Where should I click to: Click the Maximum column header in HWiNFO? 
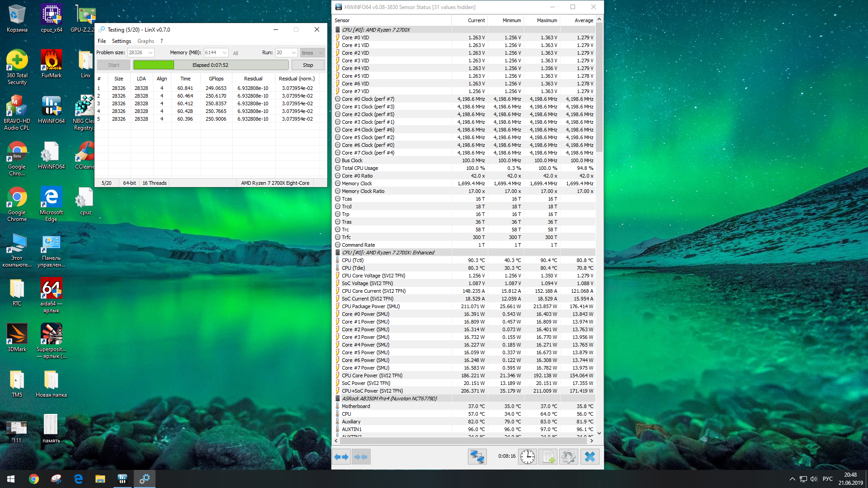[542, 20]
